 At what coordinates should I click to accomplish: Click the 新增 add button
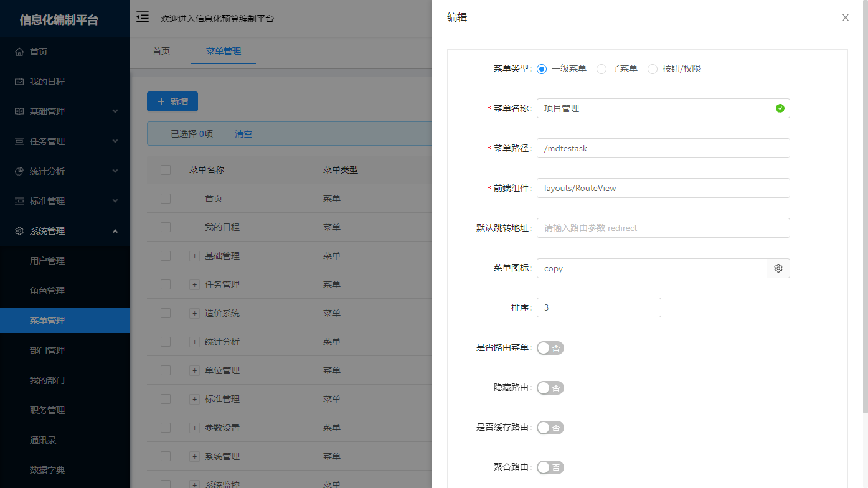172,101
